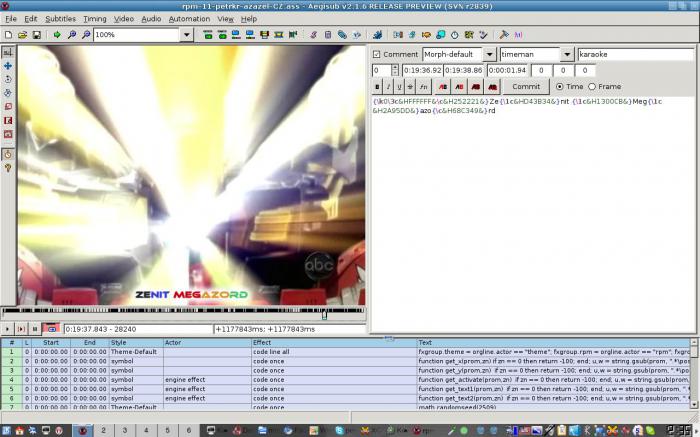
Task: Click the subtitle grid vertical scrollbar
Action: click(x=694, y=374)
